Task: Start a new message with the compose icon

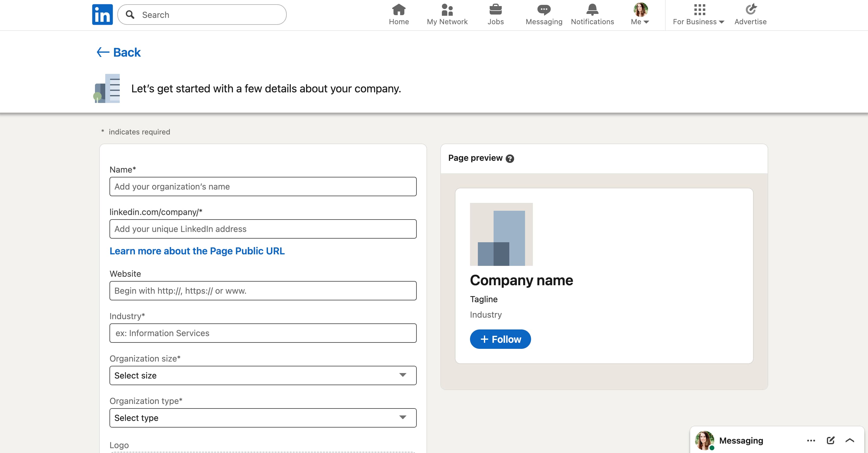Action: [x=830, y=440]
